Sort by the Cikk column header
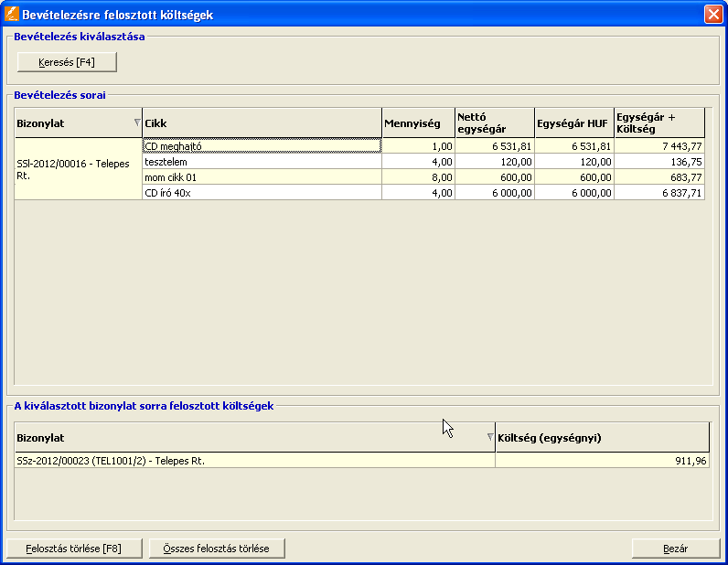 [262, 123]
